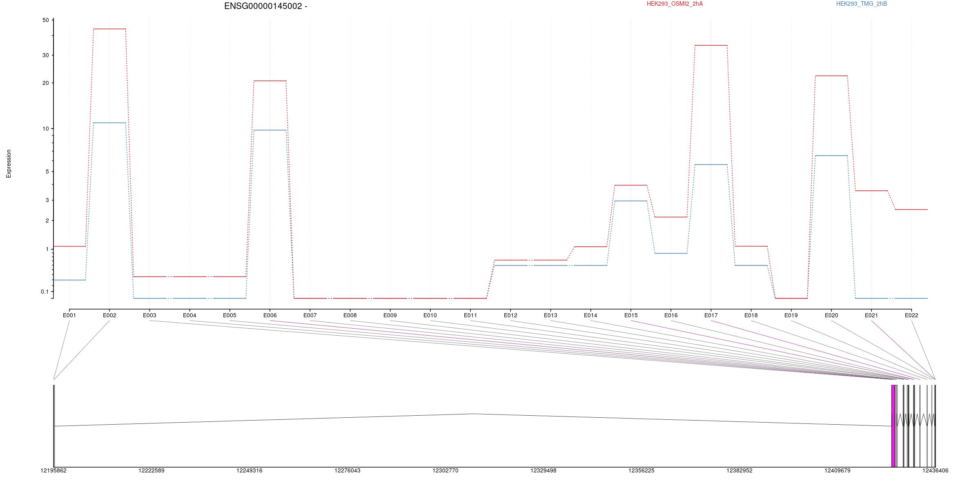Click exon label E002

(x=109, y=315)
